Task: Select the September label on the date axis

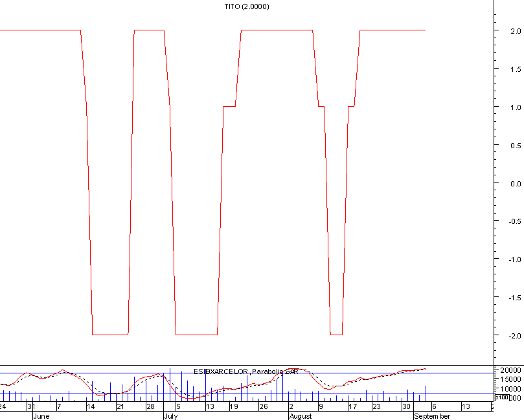Action: 433,417
